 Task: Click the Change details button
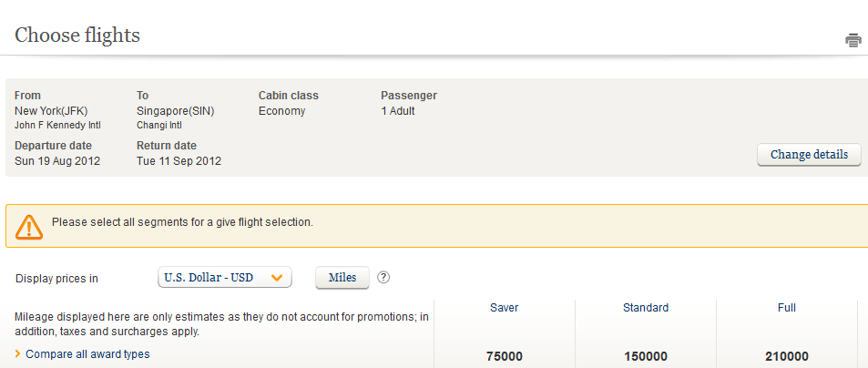(809, 155)
